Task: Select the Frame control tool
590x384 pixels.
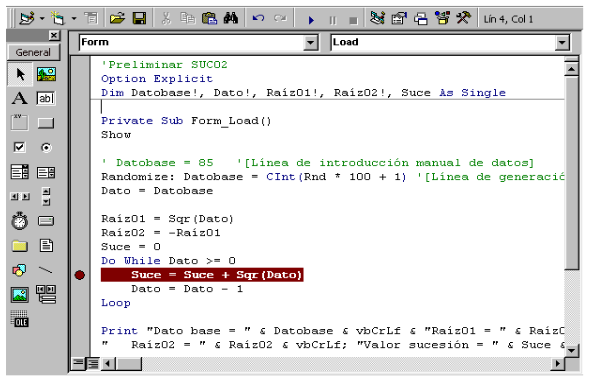Action: click(x=19, y=123)
